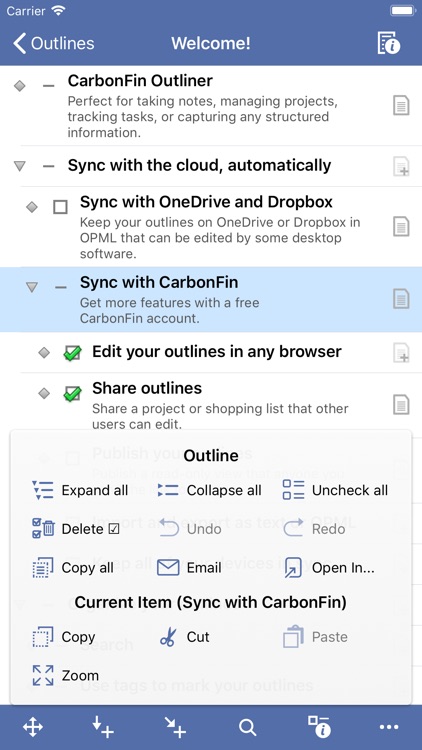The height and width of the screenshot is (750, 422).
Task: Add note to Edit your outlines row
Action: (x=401, y=353)
